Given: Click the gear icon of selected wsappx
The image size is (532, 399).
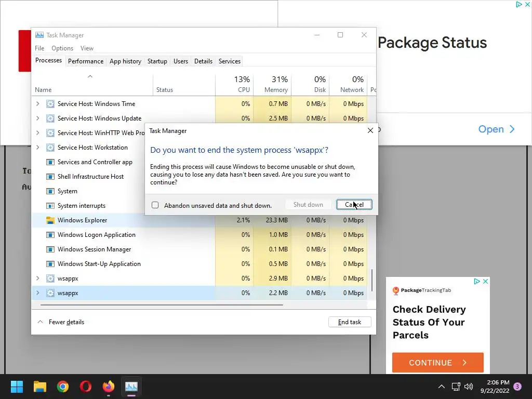Looking at the screenshot, I should 50,293.
